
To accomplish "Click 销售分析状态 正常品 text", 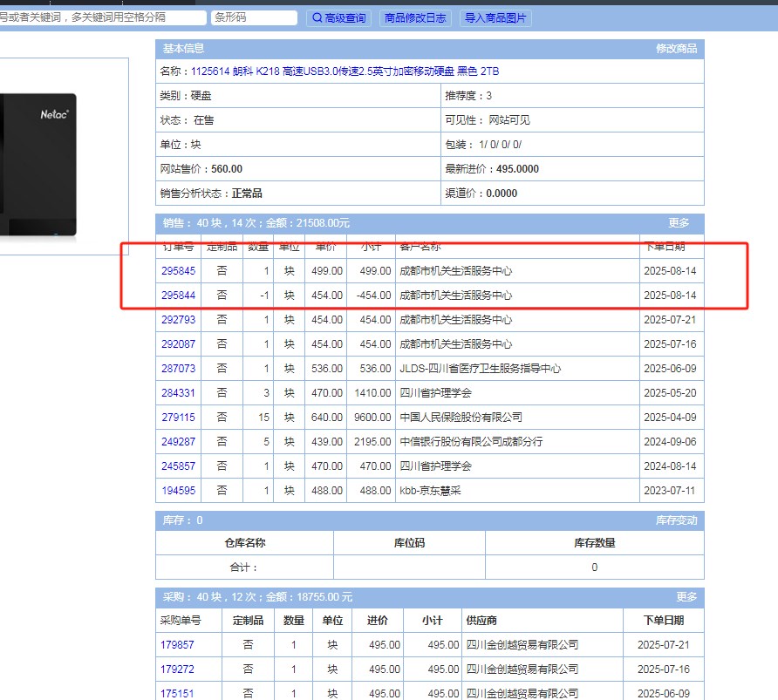I will (211, 194).
